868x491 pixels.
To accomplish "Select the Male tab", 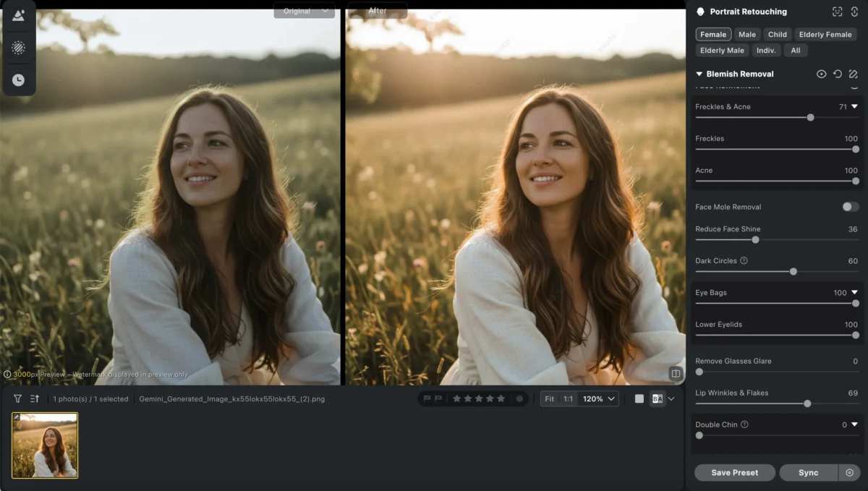I will click(747, 35).
